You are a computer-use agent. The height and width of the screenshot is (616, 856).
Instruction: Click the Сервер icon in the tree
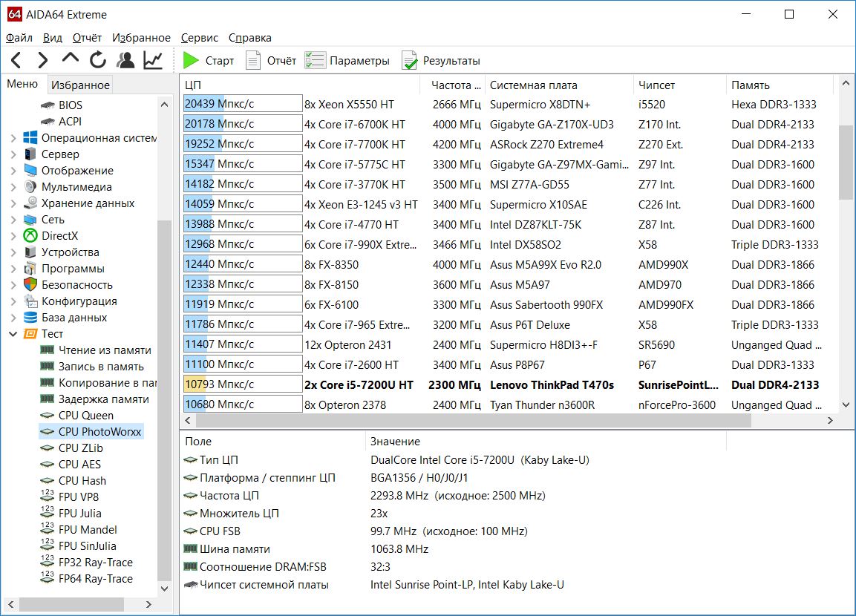[30, 154]
